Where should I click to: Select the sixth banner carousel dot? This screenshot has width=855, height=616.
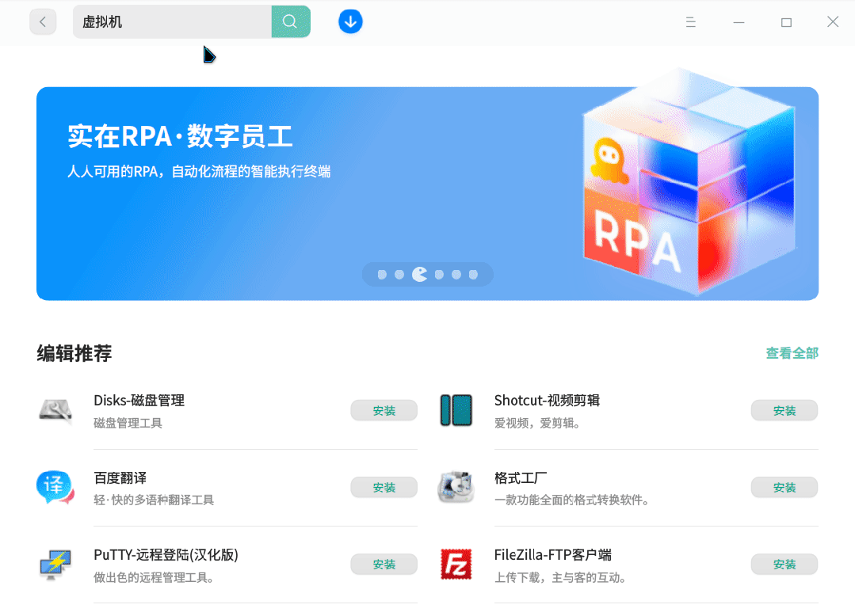coord(473,275)
